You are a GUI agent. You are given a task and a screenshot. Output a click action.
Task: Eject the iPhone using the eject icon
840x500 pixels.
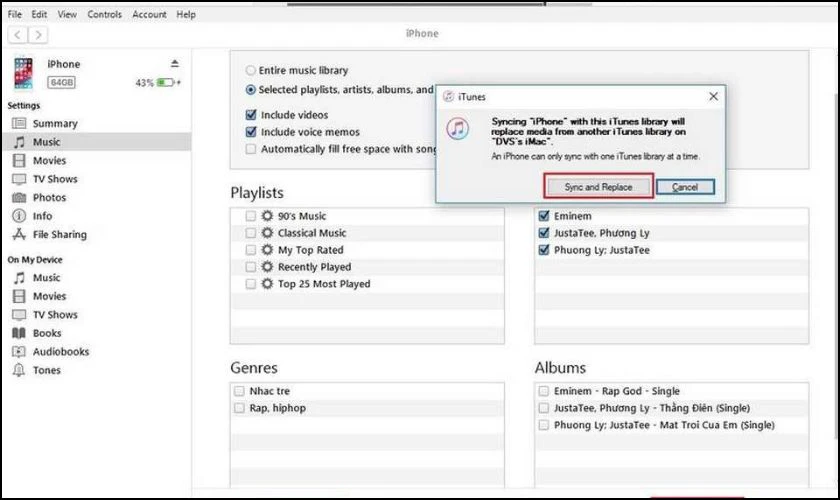(x=175, y=64)
